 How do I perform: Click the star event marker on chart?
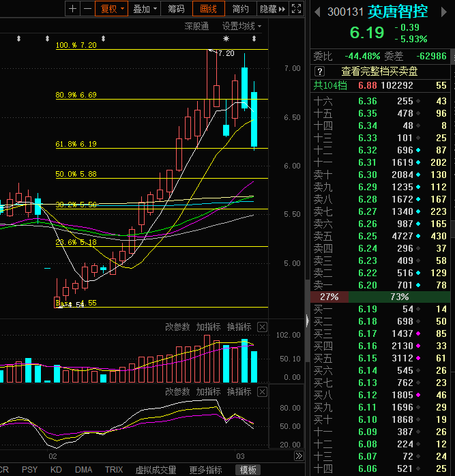226,39
